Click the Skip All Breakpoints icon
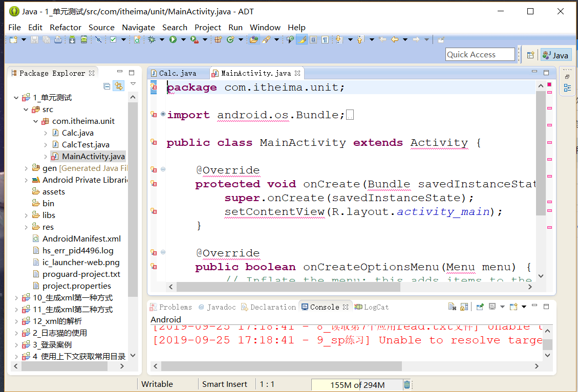The image size is (578, 392). pos(98,39)
